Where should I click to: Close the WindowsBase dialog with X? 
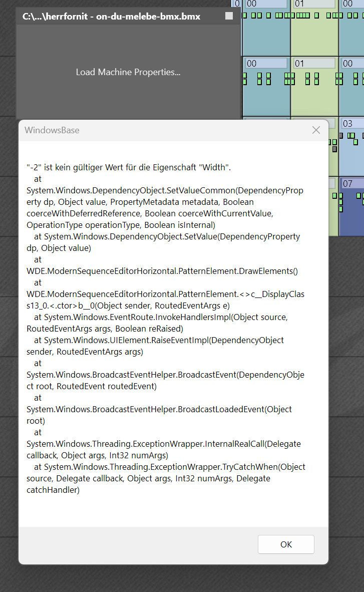click(x=316, y=130)
